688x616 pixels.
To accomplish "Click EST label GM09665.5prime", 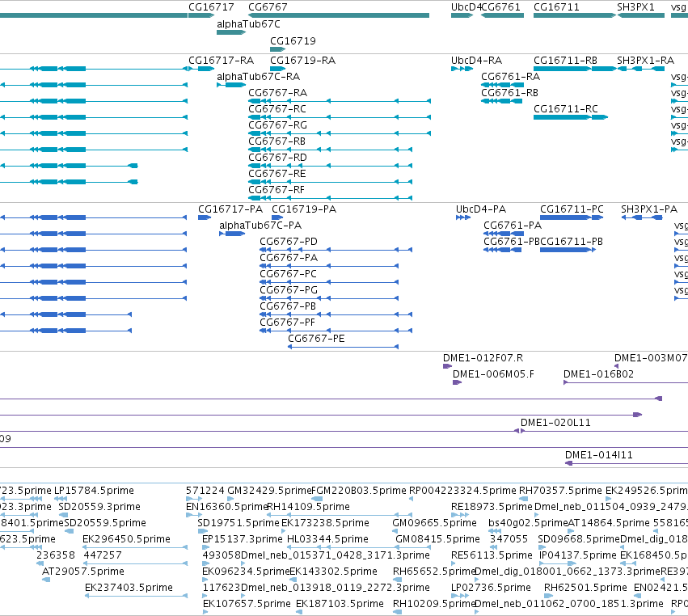I will (x=434, y=523).
